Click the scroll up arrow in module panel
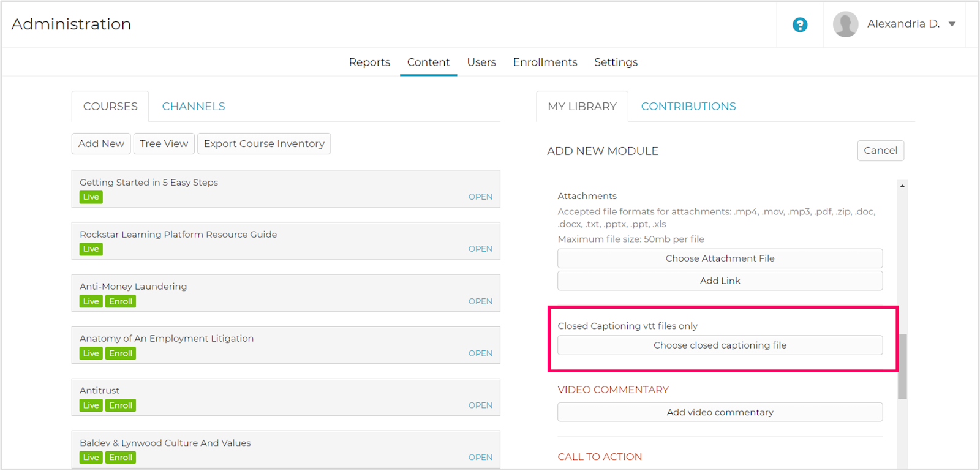This screenshot has width=980, height=471. coord(902,186)
